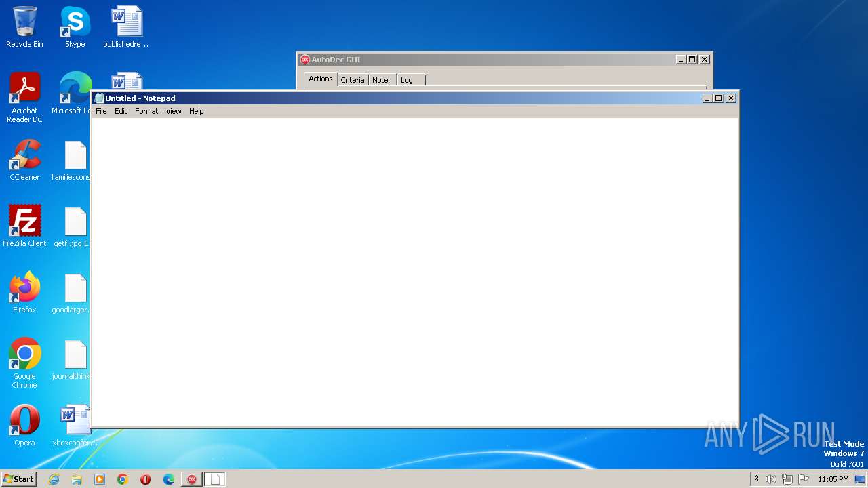Switch to Criteria tab in AutoDec GUI
This screenshot has height=488, width=868.
click(x=353, y=80)
